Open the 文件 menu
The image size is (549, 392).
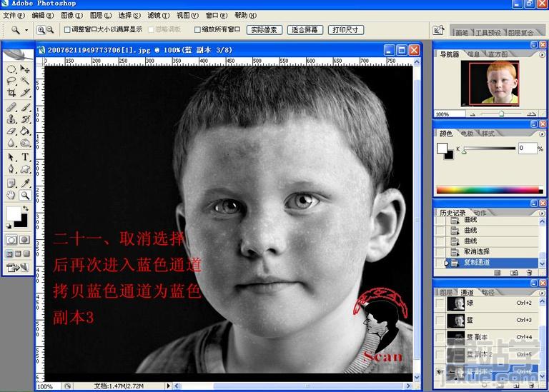tap(14, 16)
